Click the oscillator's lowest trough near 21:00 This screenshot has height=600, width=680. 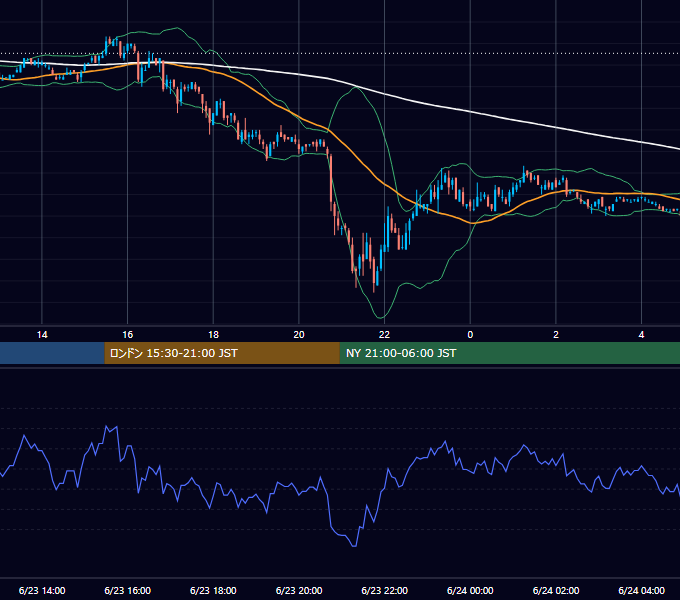coord(354,545)
